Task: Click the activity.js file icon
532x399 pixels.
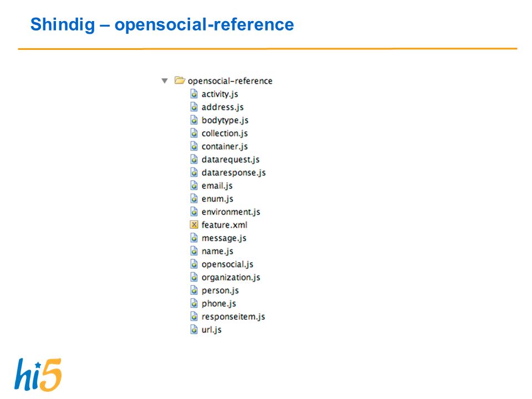Action: point(194,94)
